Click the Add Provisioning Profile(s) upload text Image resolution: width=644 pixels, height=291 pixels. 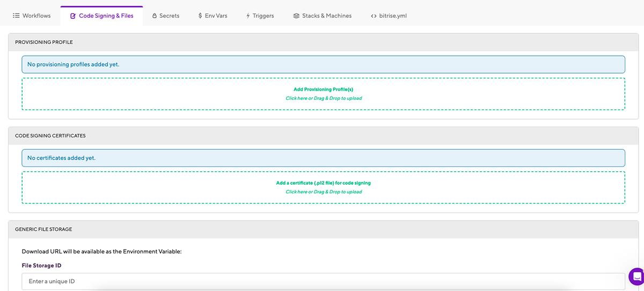[323, 89]
